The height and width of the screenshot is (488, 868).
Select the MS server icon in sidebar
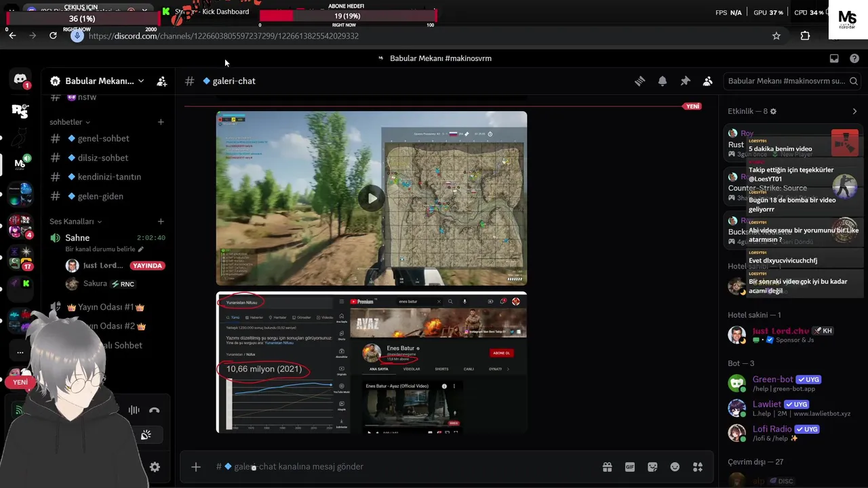(20, 163)
